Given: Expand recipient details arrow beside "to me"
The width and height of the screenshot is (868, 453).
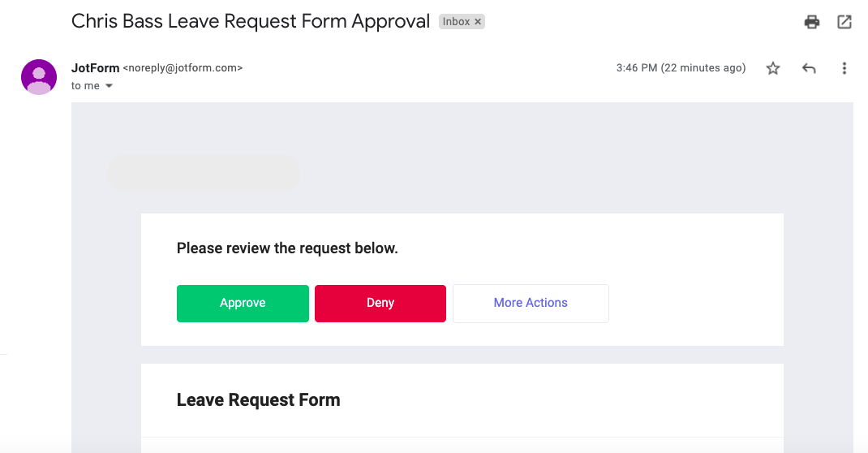Looking at the screenshot, I should click(109, 86).
